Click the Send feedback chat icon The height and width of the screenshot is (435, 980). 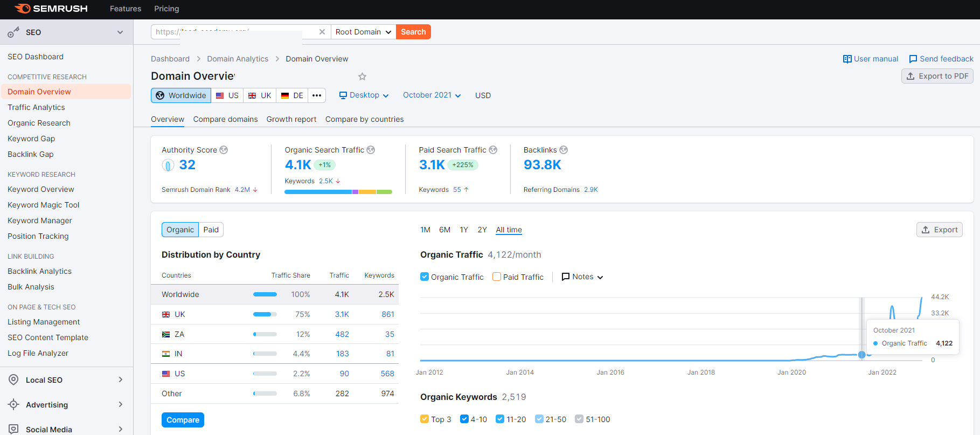pos(913,59)
